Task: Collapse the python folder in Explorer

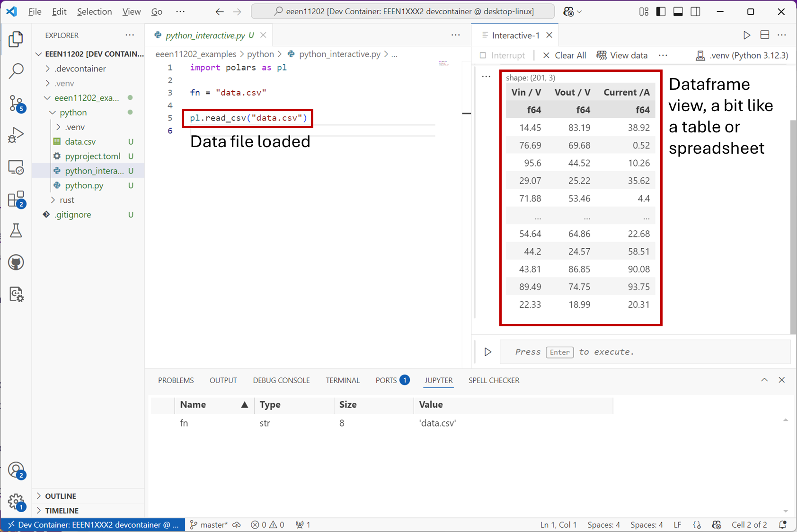Action: point(73,113)
